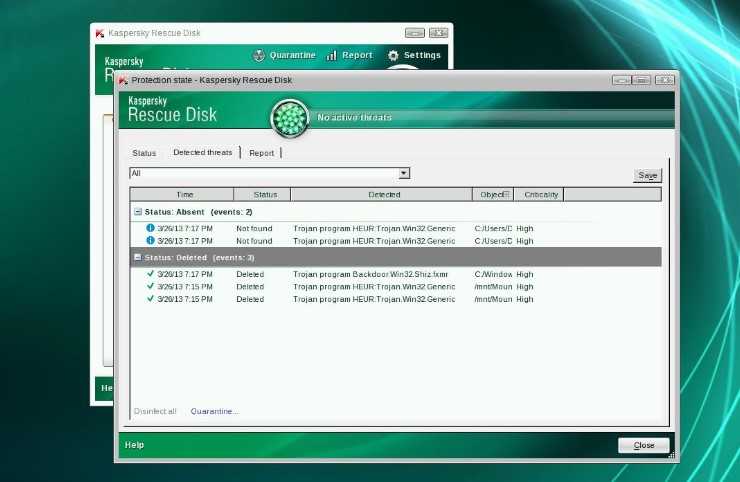The image size is (740, 482).
Task: Sort by the Object column header
Action: pos(493,194)
